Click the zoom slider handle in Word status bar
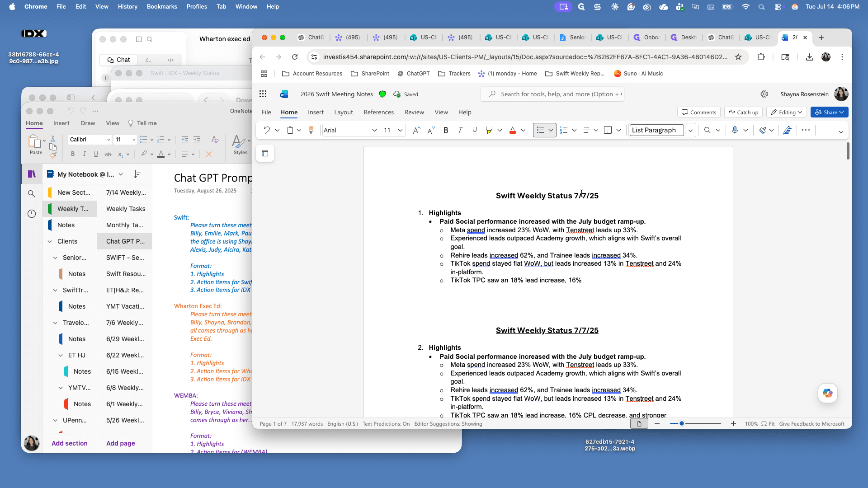Screen dimensions: 868x488 point(681,423)
